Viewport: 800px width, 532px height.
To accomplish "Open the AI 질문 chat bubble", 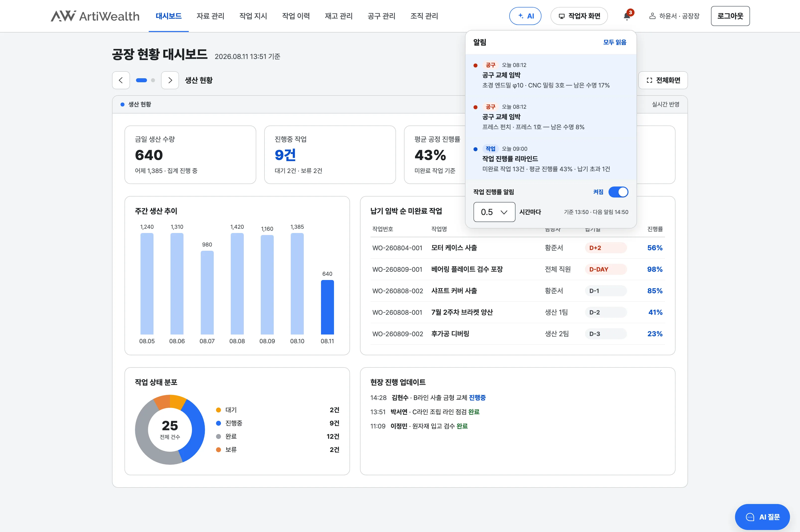I will (x=762, y=517).
